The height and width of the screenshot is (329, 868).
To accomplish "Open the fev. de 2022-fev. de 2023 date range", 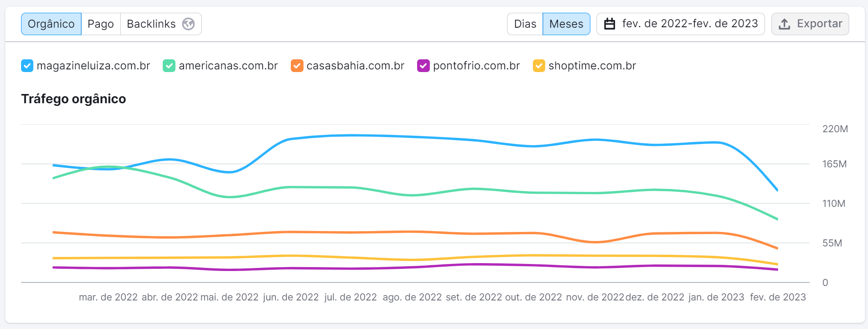I will [689, 24].
